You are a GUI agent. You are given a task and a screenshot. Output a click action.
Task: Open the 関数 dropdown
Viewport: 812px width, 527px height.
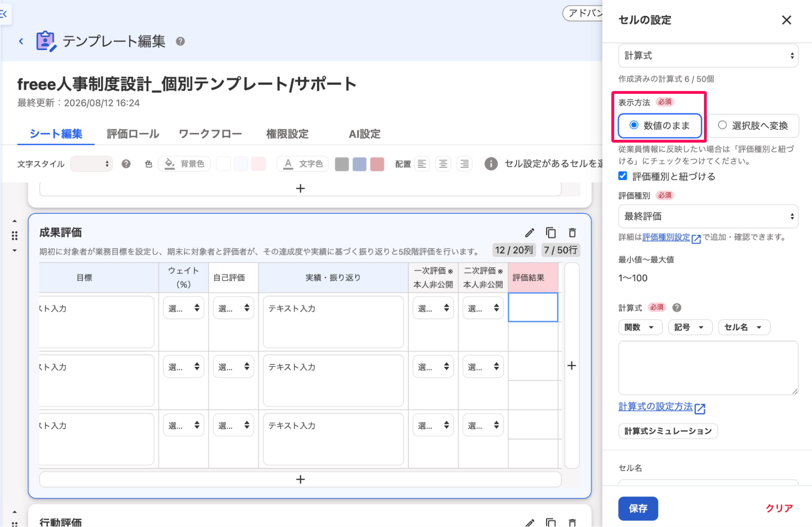640,327
